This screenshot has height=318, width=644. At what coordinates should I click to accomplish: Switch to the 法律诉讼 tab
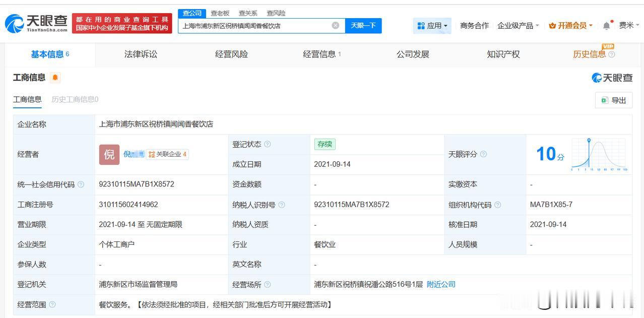[x=141, y=54]
